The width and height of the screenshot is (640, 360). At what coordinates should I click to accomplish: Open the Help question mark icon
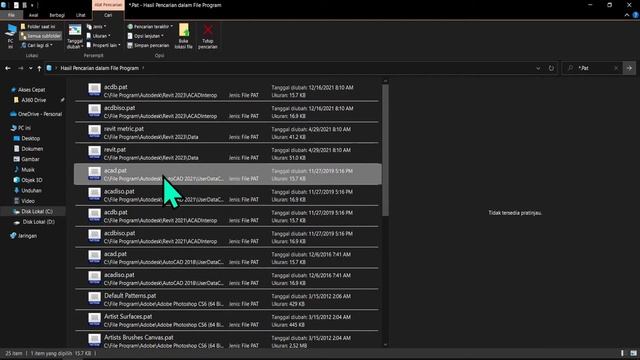(636, 15)
